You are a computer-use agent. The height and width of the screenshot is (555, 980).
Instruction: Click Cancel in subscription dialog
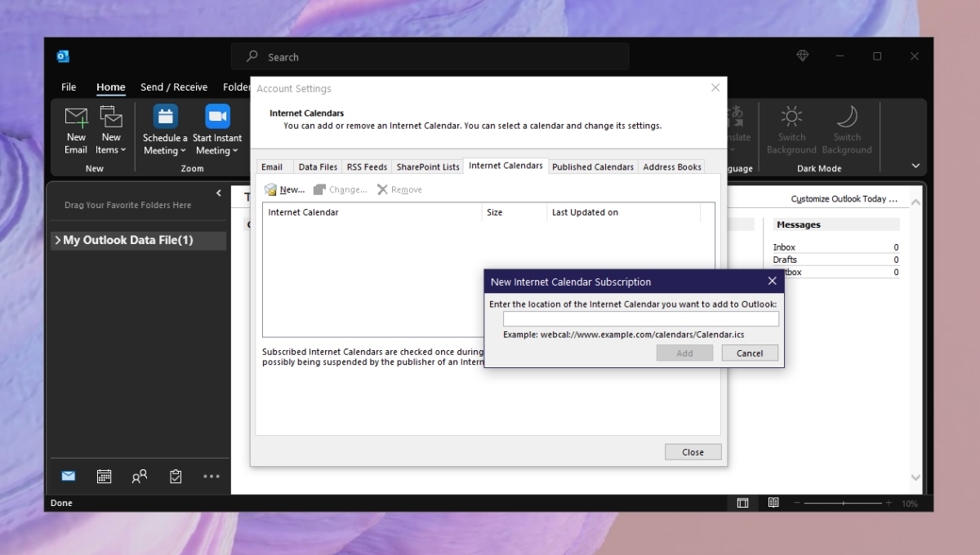750,353
